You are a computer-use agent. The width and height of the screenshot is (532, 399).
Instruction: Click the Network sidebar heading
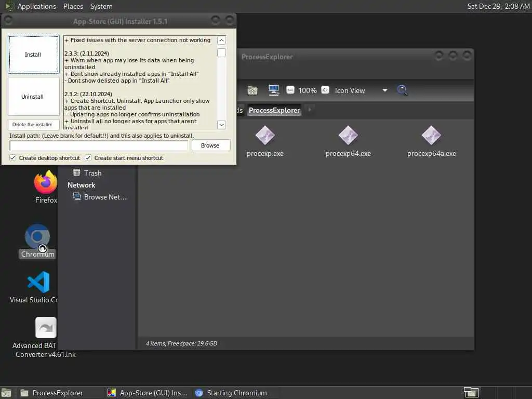(x=81, y=185)
